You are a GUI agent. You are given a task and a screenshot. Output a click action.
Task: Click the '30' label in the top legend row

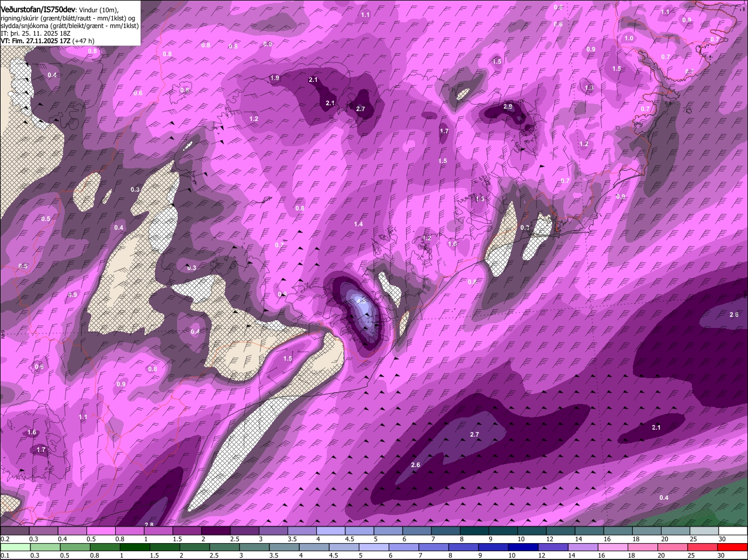(722, 538)
